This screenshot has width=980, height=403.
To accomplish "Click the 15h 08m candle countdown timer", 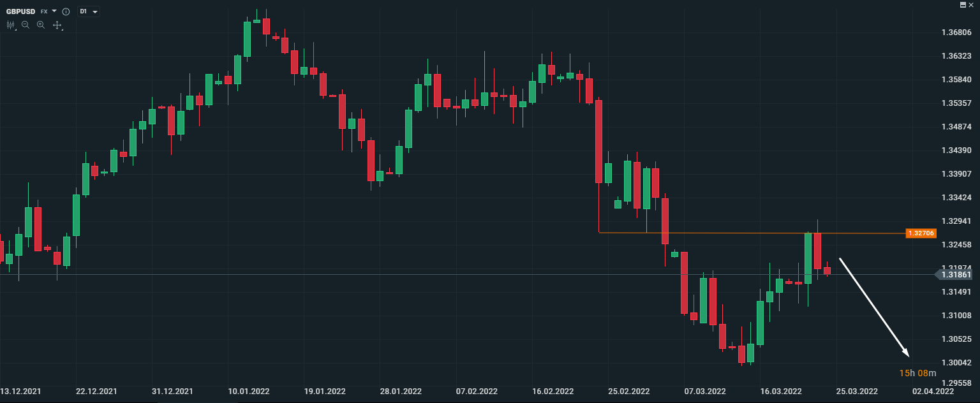I will coord(917,373).
